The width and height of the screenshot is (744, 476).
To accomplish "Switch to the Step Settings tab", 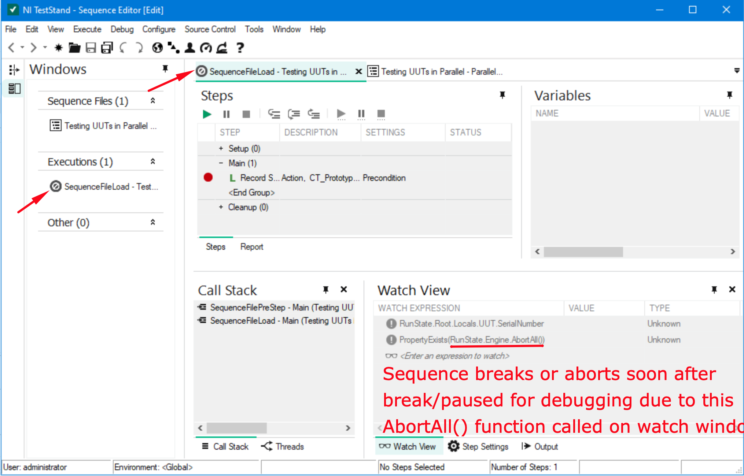I will click(478, 447).
